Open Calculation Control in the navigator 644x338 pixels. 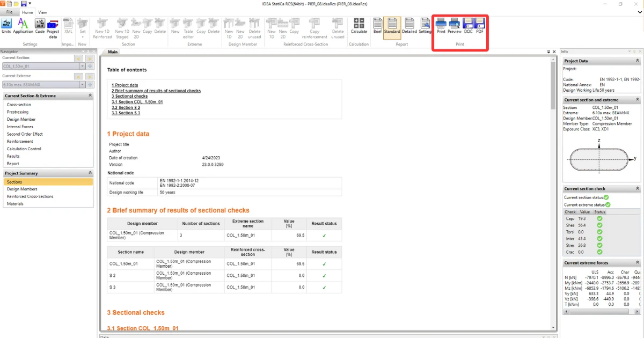pyautogui.click(x=24, y=149)
